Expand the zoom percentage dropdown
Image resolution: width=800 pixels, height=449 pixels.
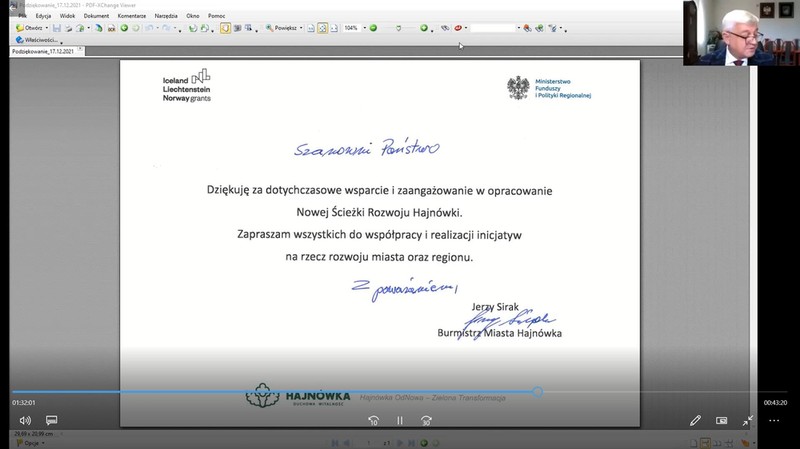[x=364, y=28]
